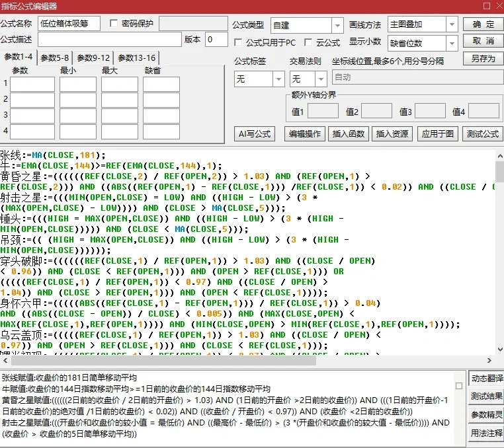Viewport: 504px width, 448px height.
Task: Click row 4 参数 name field
Action: tap(32, 131)
